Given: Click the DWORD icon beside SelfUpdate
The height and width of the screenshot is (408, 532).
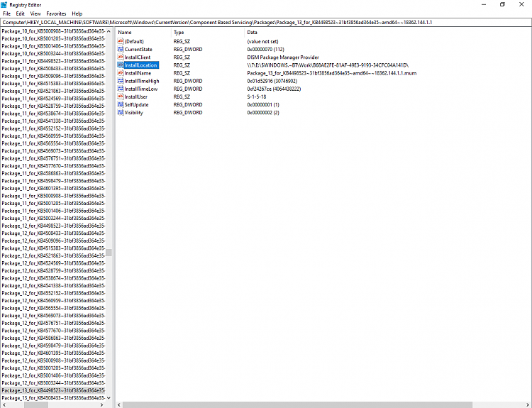Looking at the screenshot, I should 121,104.
